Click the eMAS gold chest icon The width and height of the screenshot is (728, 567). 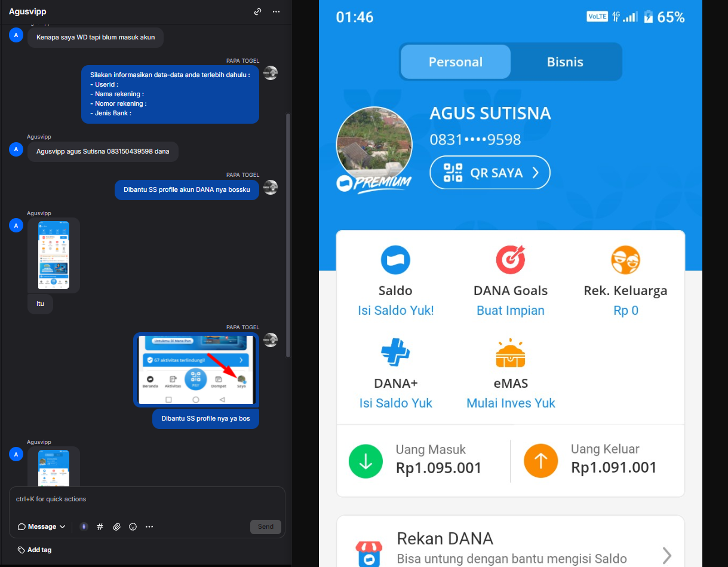pyautogui.click(x=511, y=353)
